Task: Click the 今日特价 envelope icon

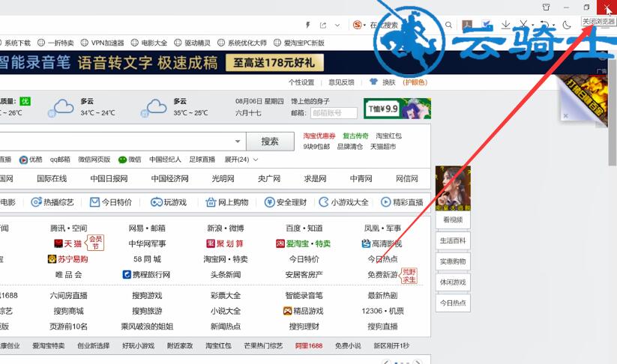Action: (x=94, y=202)
